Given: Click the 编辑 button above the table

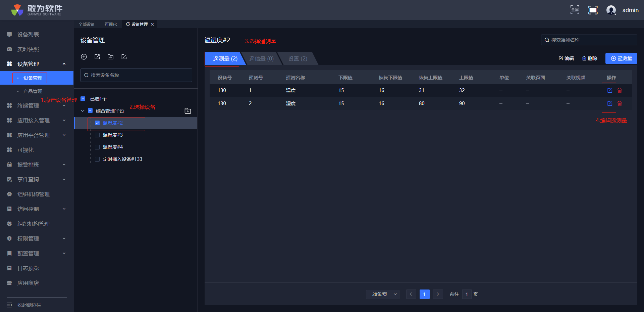Looking at the screenshot, I should [567, 58].
